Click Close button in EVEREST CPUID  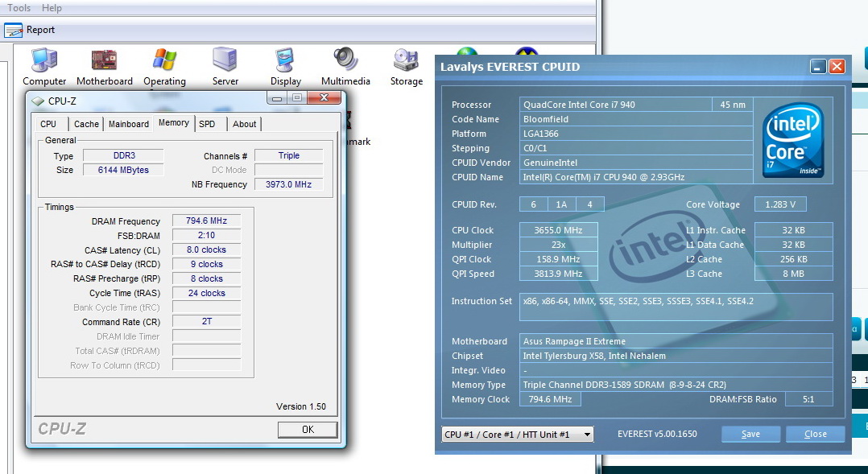[x=816, y=435]
